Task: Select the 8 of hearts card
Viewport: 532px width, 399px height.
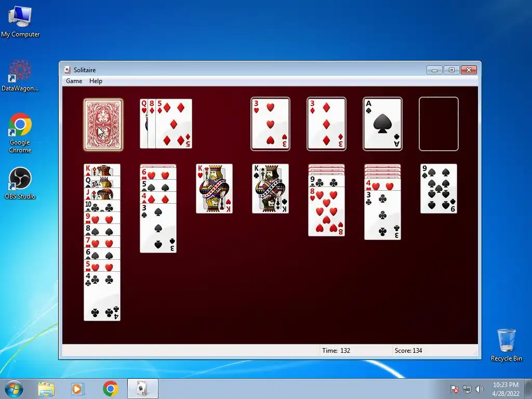Action: 326,211
